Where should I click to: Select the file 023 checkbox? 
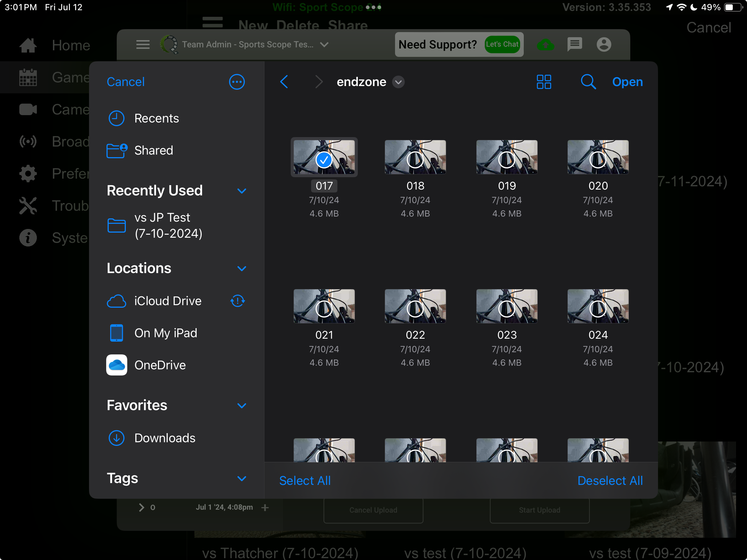[507, 309]
